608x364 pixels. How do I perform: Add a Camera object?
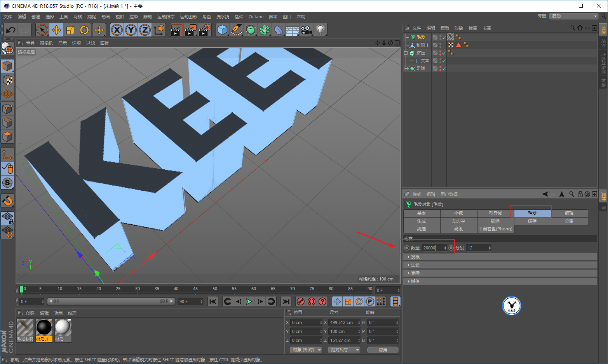(306, 30)
